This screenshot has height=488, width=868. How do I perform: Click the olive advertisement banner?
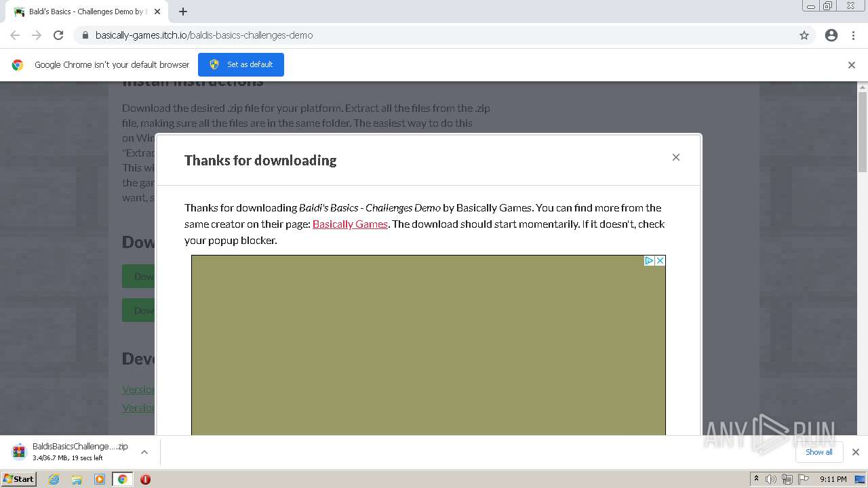[429, 346]
